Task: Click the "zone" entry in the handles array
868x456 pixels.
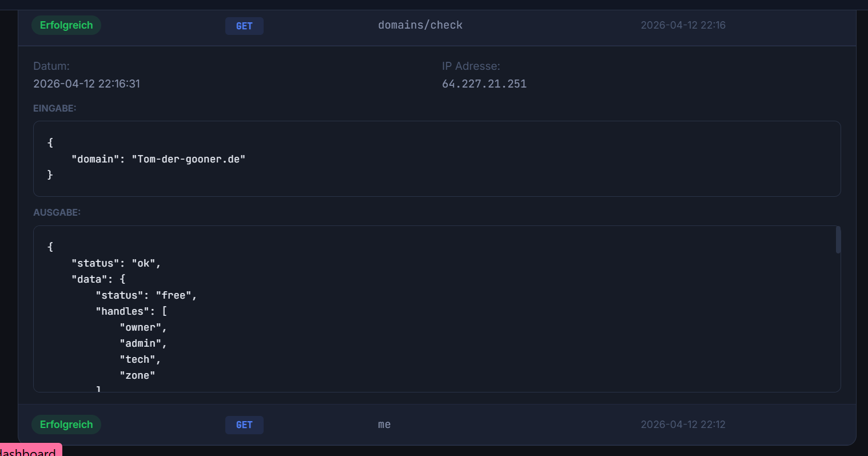Action: pos(137,375)
